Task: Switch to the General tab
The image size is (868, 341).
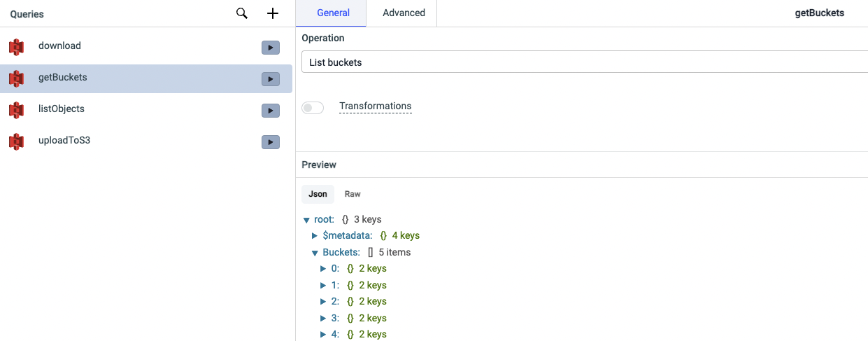Action: click(x=334, y=13)
